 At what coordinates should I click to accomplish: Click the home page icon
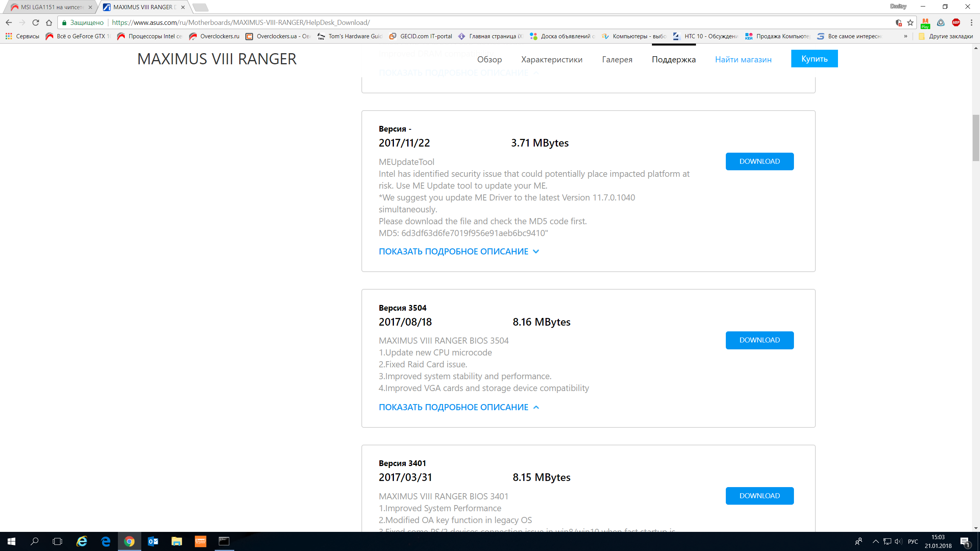pos(49,23)
